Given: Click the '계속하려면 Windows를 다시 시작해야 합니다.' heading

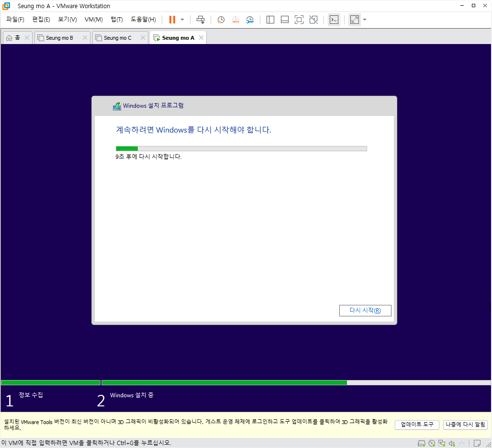Looking at the screenshot, I should click(193, 130).
